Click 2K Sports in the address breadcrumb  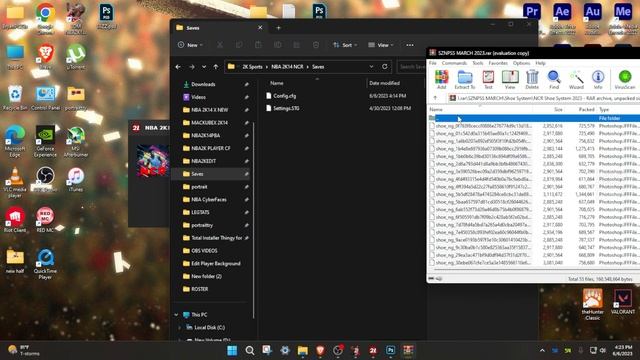click(252, 67)
